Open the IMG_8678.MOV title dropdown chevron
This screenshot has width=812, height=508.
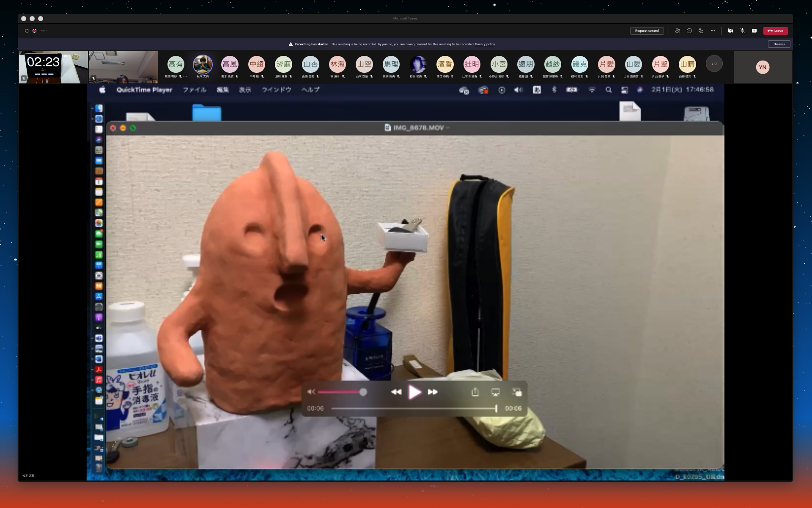(448, 128)
